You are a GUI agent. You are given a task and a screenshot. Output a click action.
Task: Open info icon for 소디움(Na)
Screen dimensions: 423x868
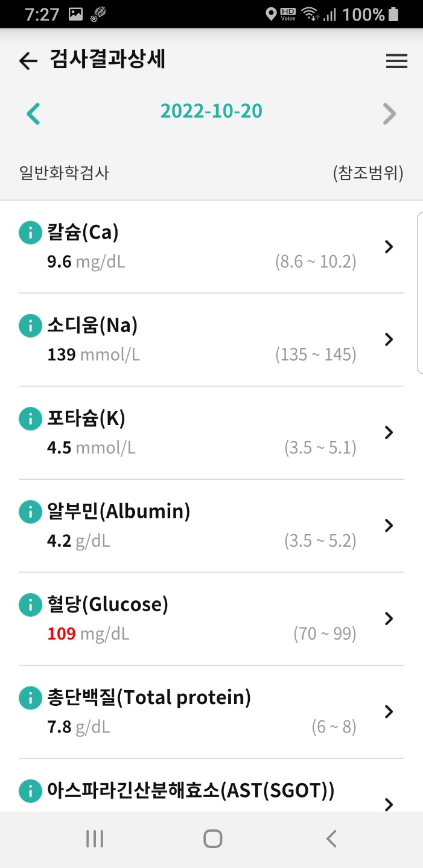30,326
